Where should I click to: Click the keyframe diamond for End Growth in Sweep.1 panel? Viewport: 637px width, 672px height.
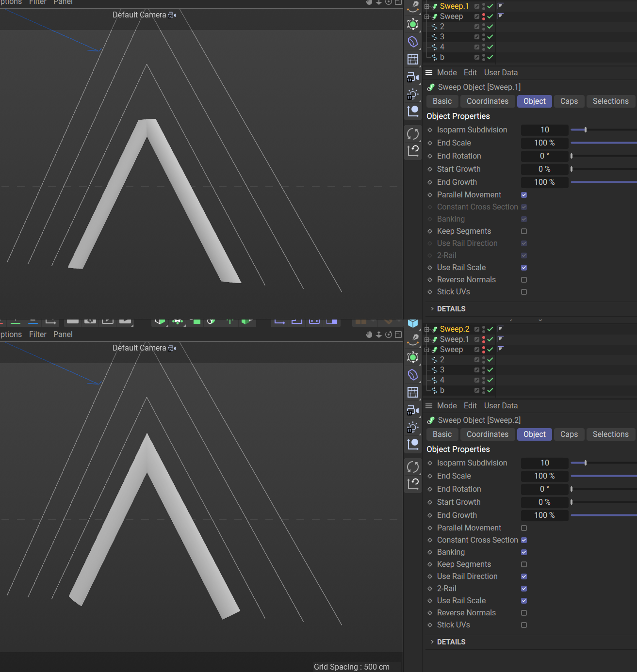coord(430,182)
